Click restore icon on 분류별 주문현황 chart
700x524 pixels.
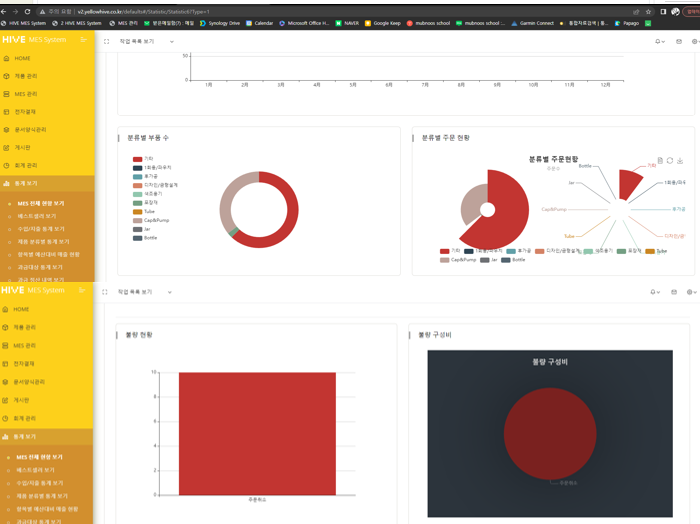pos(670,161)
